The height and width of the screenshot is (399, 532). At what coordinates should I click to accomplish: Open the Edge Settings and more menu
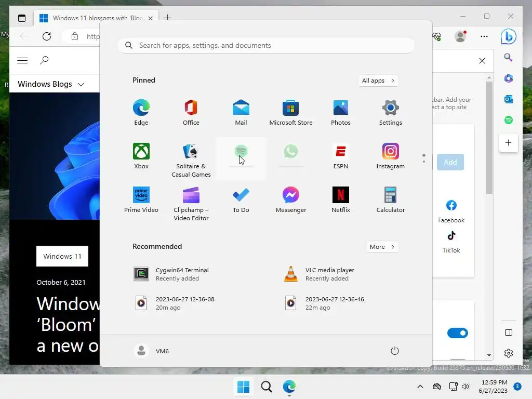click(484, 36)
